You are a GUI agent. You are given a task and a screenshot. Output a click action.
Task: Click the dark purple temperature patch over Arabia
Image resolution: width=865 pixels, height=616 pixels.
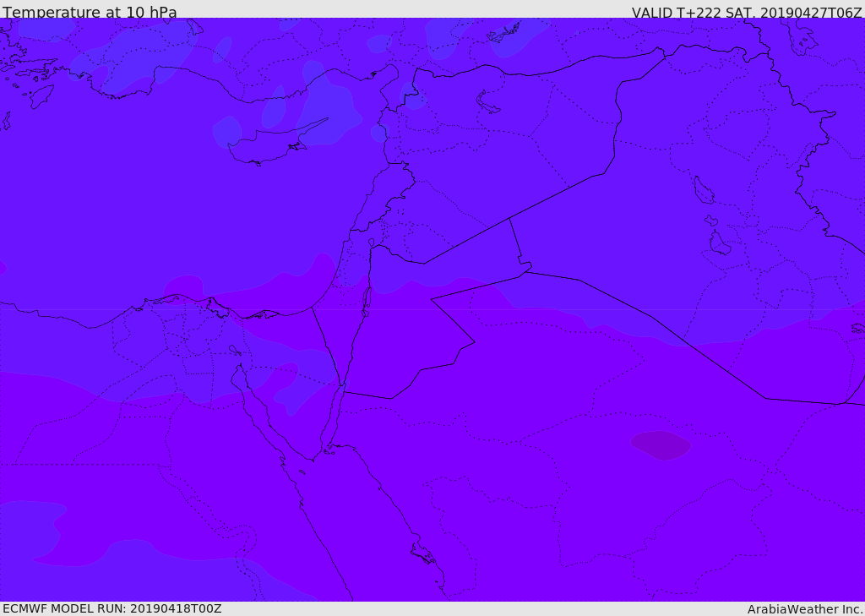(x=661, y=444)
